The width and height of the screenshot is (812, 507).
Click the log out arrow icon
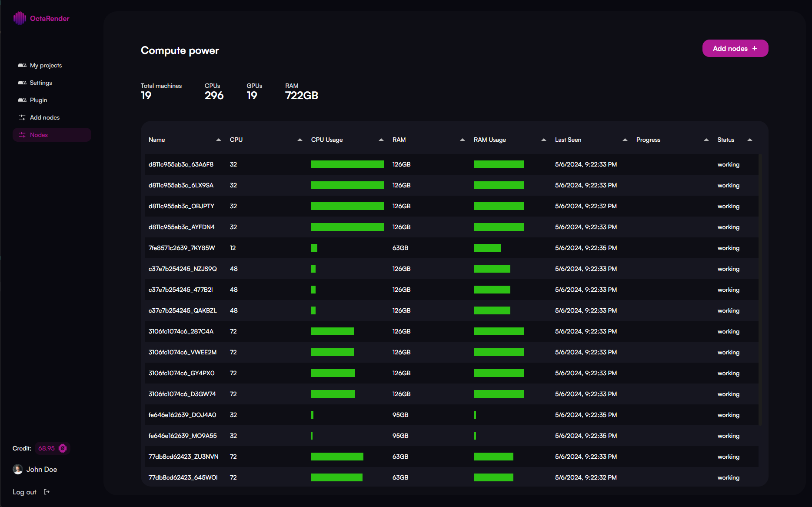tap(47, 492)
